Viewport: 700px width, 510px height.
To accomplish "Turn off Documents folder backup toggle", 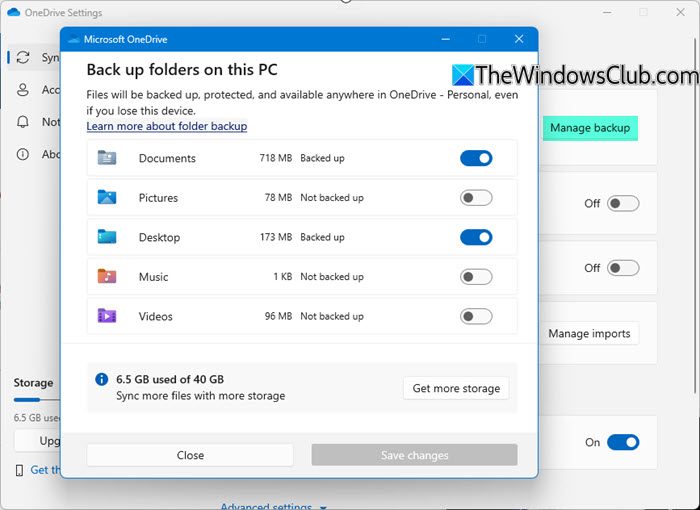I will click(476, 158).
